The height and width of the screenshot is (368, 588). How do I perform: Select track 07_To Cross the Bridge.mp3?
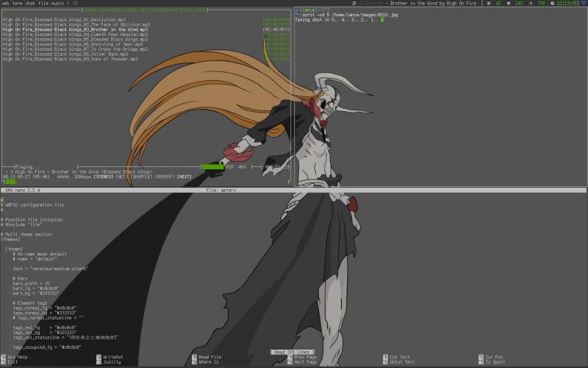[75, 49]
